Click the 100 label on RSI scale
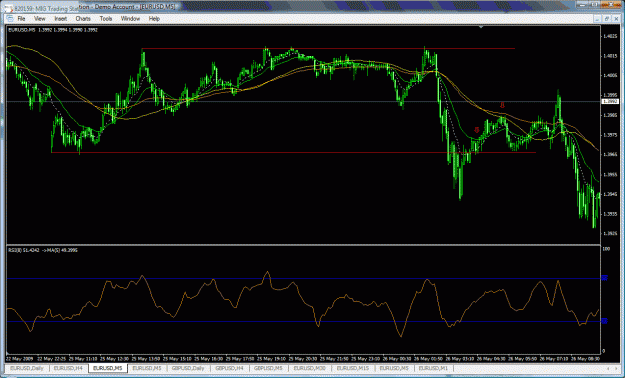625x378 pixels. 606,249
